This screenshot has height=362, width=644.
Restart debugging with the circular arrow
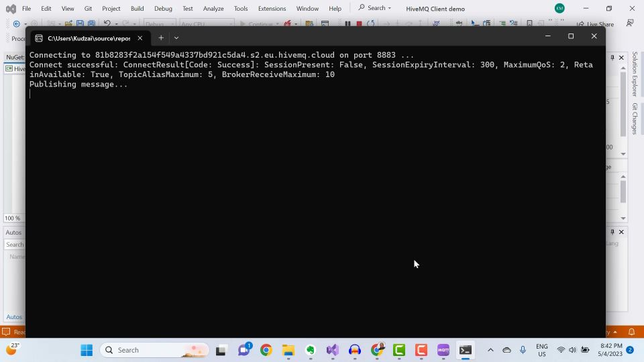pos(370,24)
